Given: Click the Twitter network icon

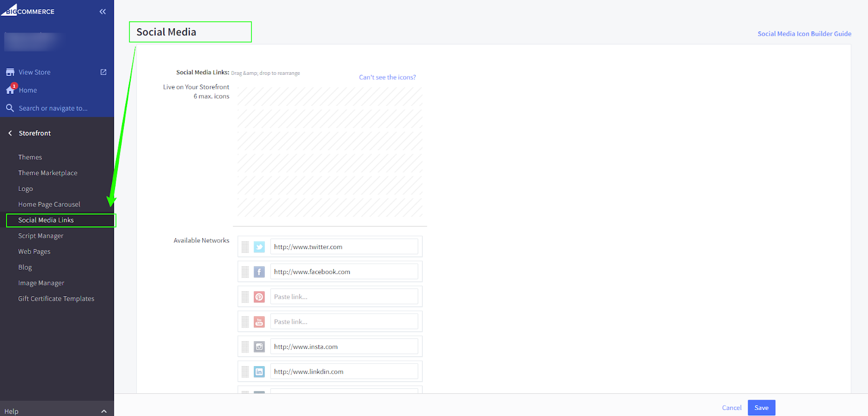Looking at the screenshot, I should [x=259, y=247].
